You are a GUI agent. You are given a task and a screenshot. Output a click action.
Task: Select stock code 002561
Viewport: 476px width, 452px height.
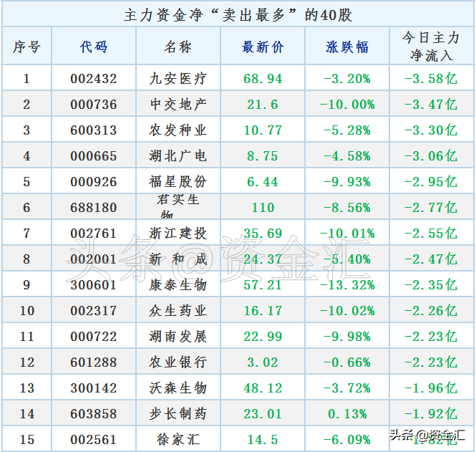pyautogui.click(x=94, y=440)
